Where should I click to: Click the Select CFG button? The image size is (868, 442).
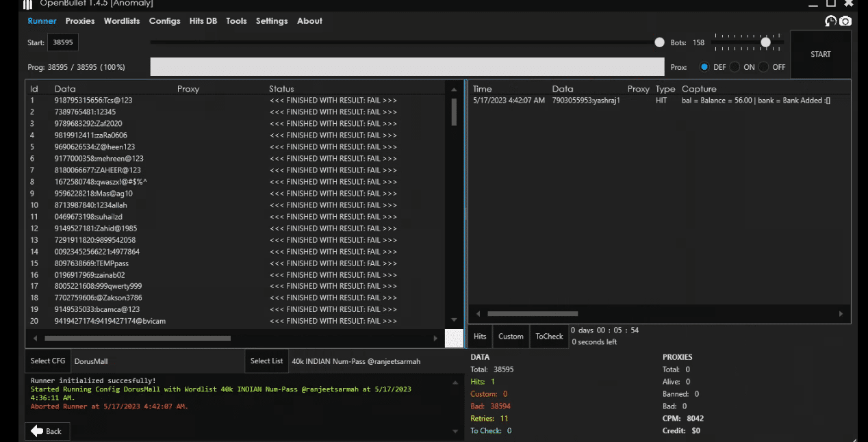point(48,361)
